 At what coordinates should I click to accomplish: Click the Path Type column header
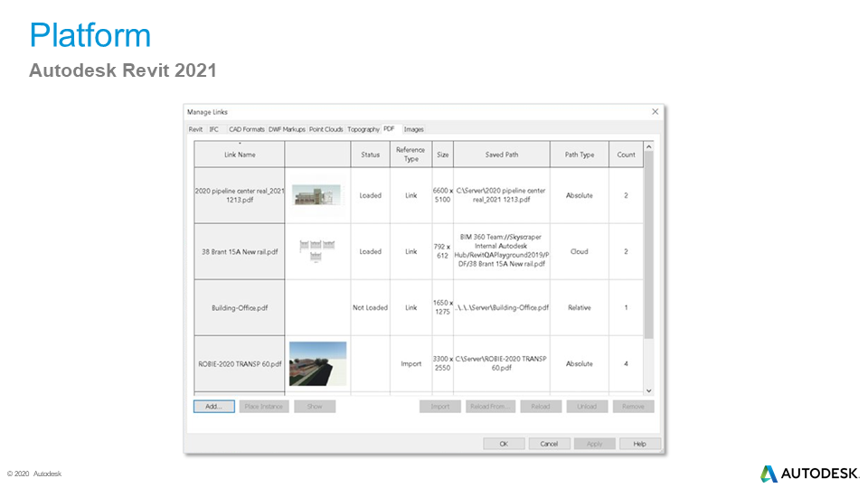click(579, 155)
